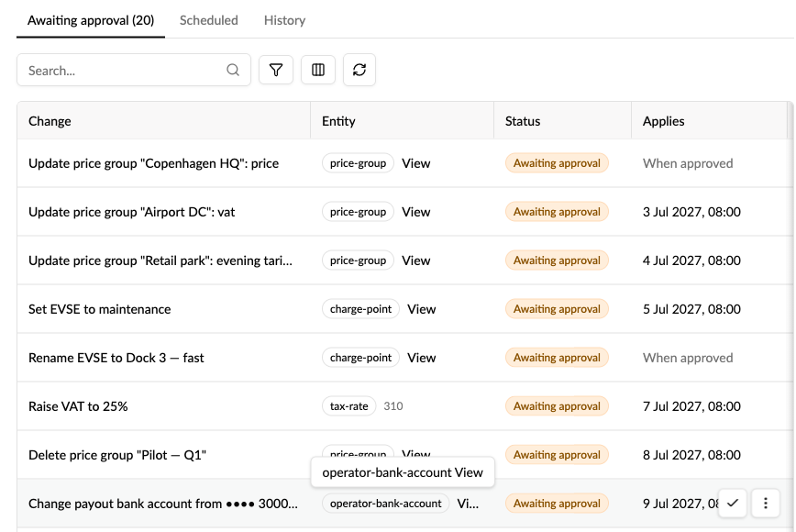796x532 pixels.
Task: Select 'Delete price group "Pilot — Q1"' text
Action: [117, 455]
